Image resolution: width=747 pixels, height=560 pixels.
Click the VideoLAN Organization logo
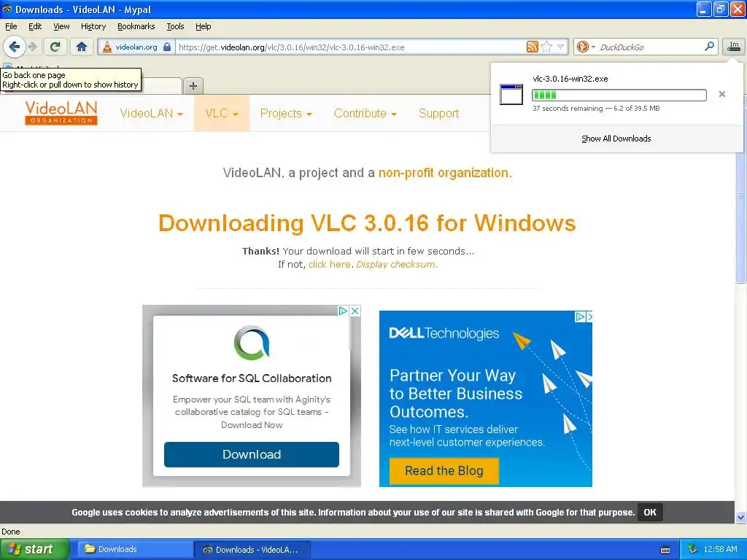[61, 113]
